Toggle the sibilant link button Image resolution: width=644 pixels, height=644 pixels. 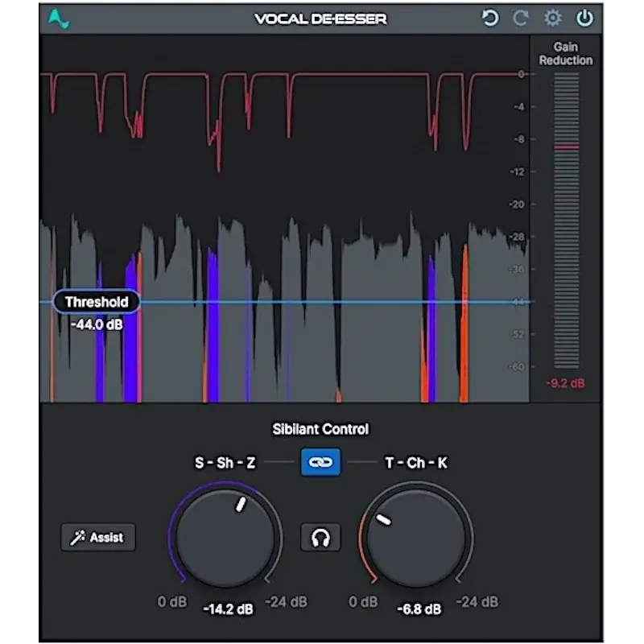tap(320, 462)
